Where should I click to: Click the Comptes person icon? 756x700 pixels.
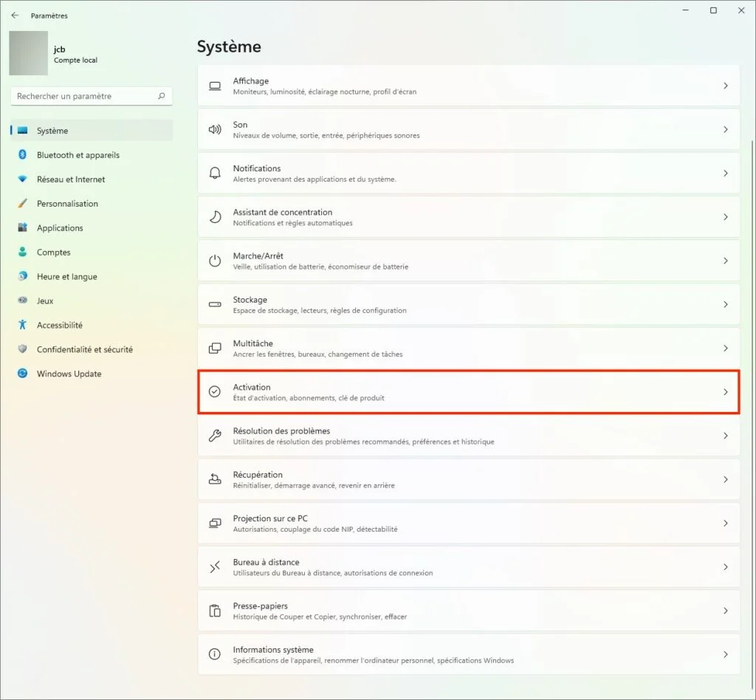[x=22, y=252]
